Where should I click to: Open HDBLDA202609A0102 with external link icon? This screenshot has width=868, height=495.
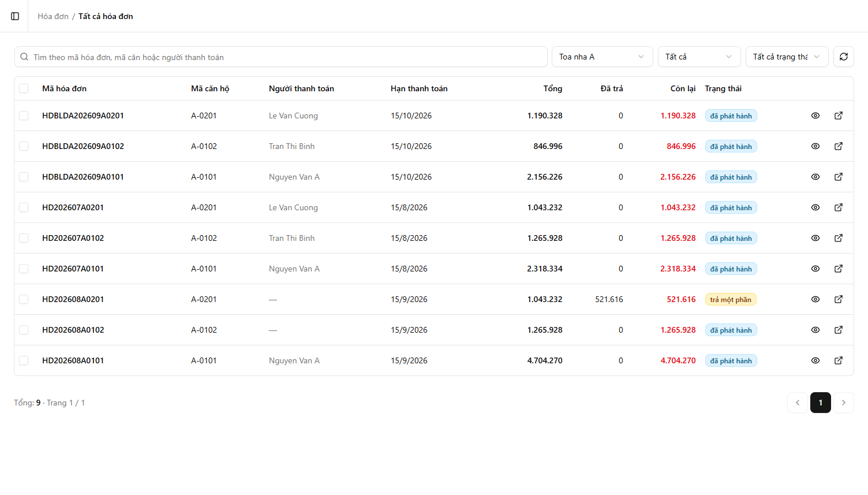[839, 146]
